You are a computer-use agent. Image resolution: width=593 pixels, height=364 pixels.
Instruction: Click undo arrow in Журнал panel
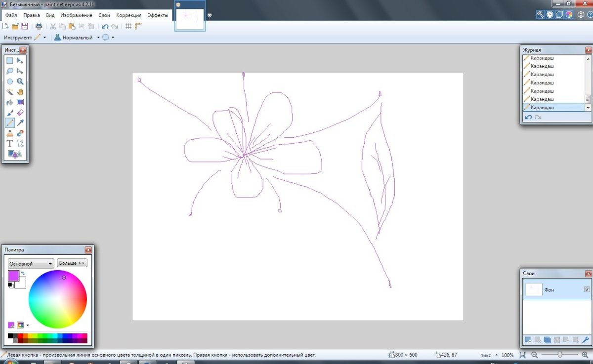point(528,117)
